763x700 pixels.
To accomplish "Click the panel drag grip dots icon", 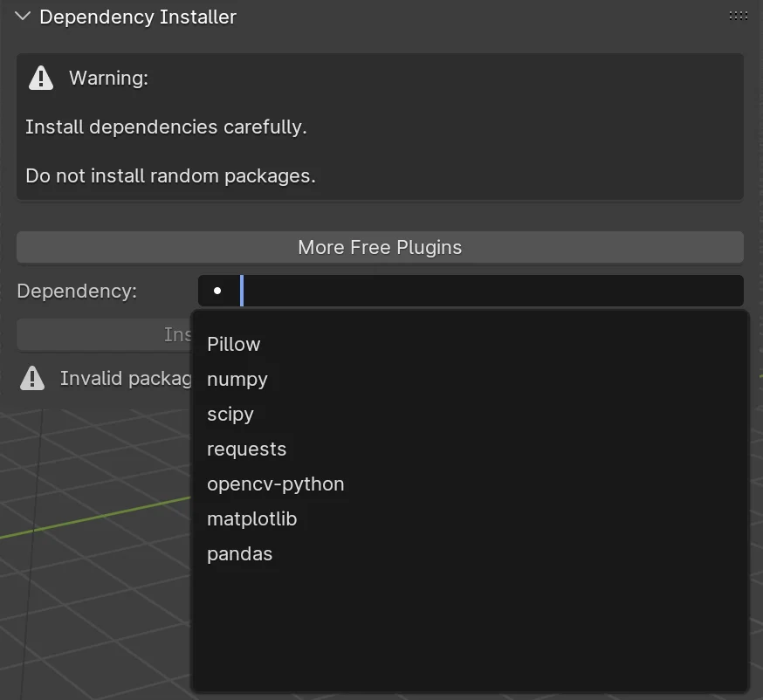I will click(738, 16).
